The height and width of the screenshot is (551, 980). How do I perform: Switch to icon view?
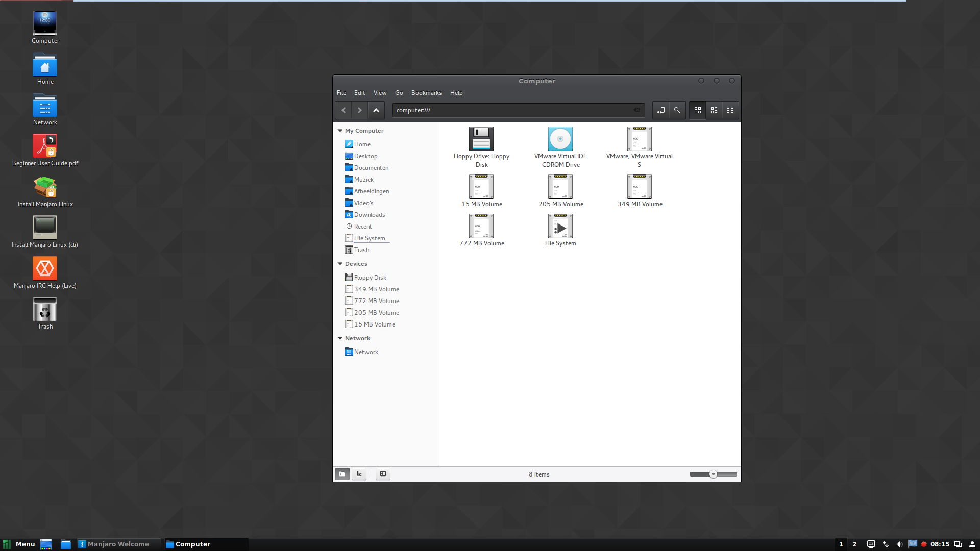(698, 110)
